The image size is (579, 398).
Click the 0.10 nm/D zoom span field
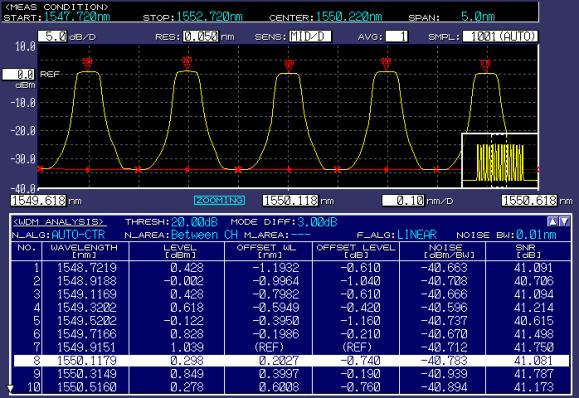tap(403, 200)
